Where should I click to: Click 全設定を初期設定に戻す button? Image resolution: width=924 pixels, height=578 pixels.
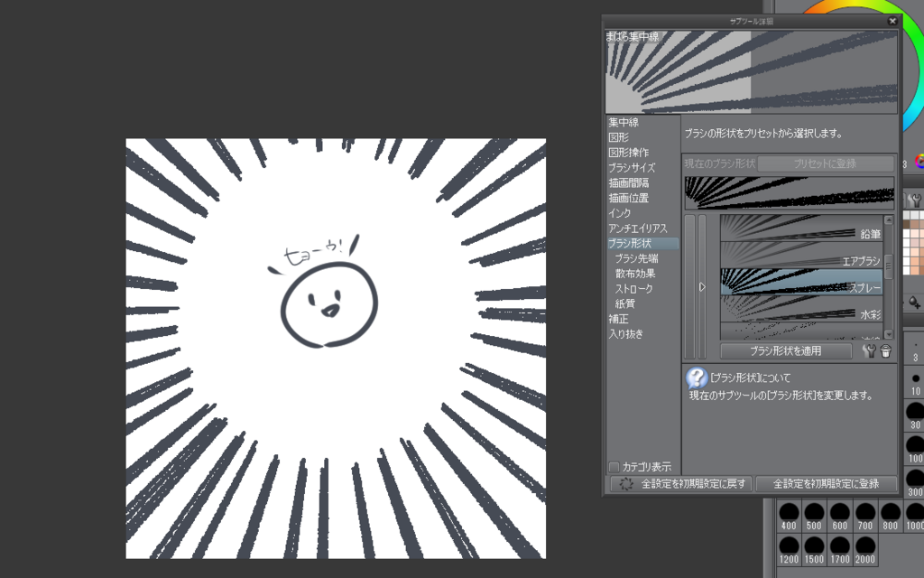[680, 484]
